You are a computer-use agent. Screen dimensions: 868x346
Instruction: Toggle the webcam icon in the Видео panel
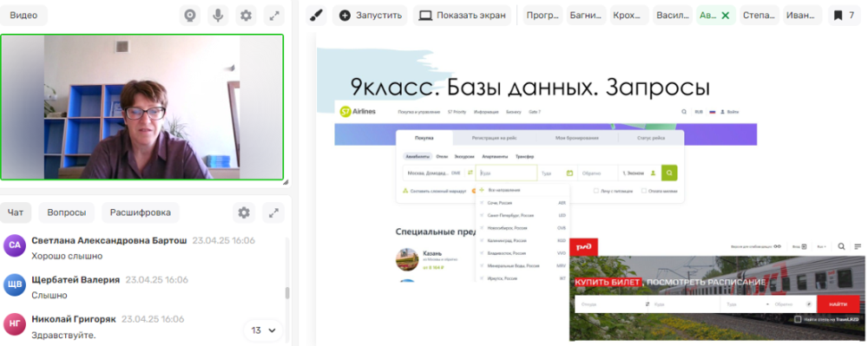pyautogui.click(x=190, y=16)
